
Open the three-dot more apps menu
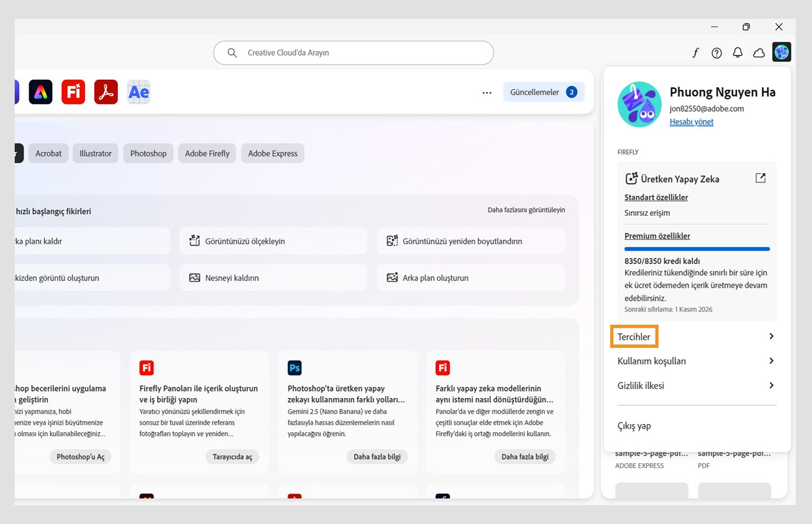[x=487, y=92]
